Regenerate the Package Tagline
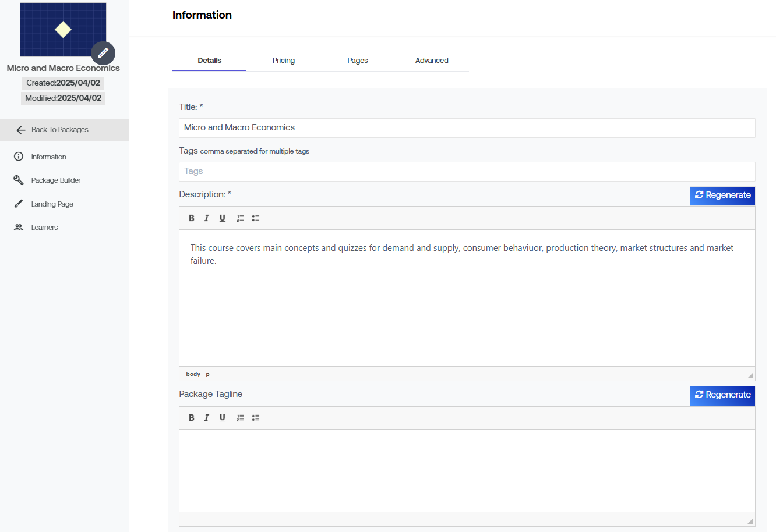Screen dimensions: 776x532 coord(722,395)
